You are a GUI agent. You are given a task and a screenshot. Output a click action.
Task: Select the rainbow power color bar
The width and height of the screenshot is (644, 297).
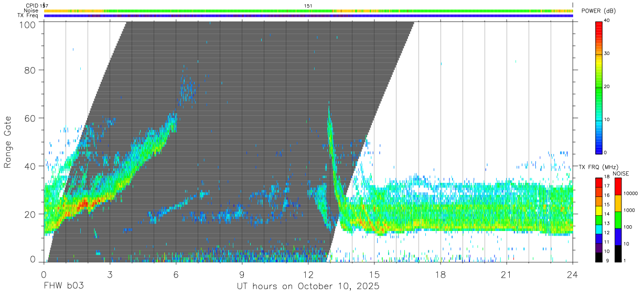click(x=599, y=87)
